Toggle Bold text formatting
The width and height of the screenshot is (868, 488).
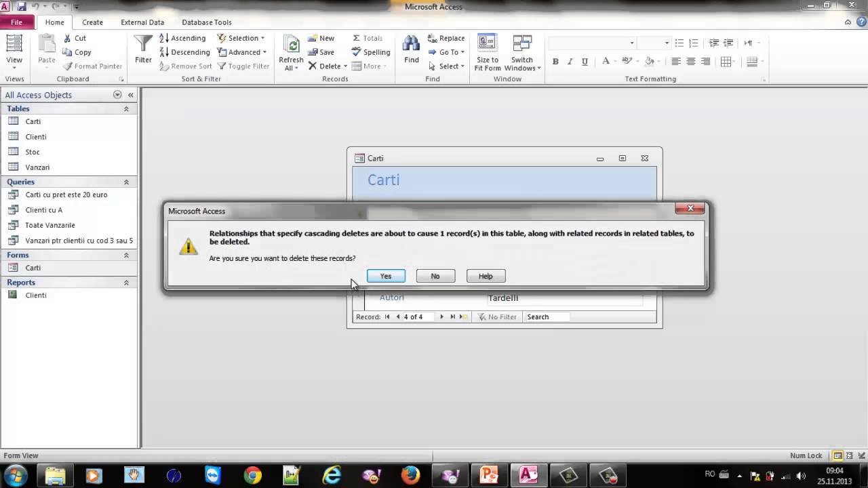coord(555,62)
